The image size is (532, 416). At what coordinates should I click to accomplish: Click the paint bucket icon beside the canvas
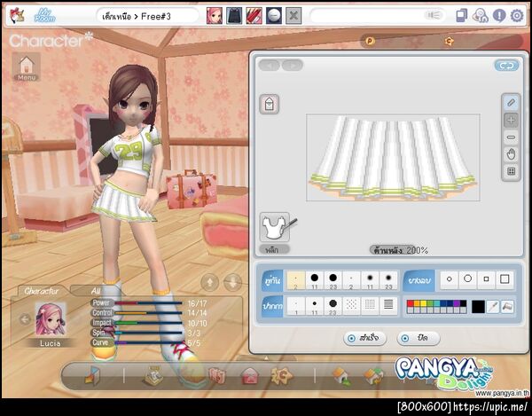coord(270,104)
